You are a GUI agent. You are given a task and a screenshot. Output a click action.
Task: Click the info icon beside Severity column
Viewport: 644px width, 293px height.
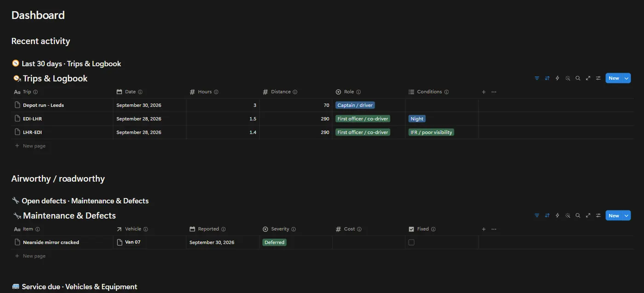click(x=293, y=229)
